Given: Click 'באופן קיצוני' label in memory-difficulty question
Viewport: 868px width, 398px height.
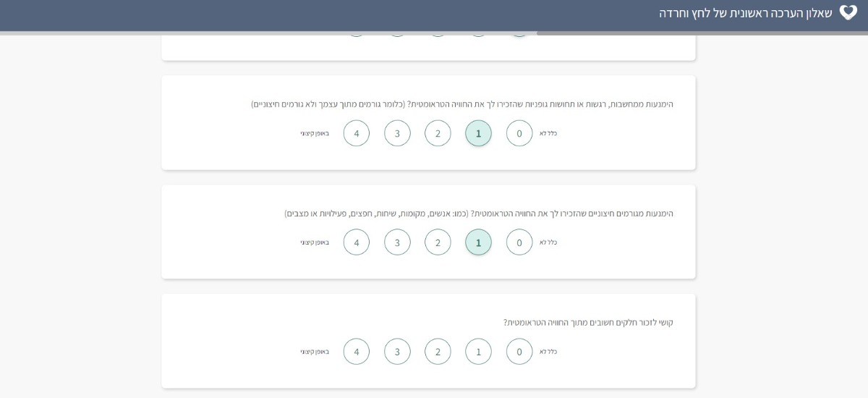Looking at the screenshot, I should coord(315,352).
